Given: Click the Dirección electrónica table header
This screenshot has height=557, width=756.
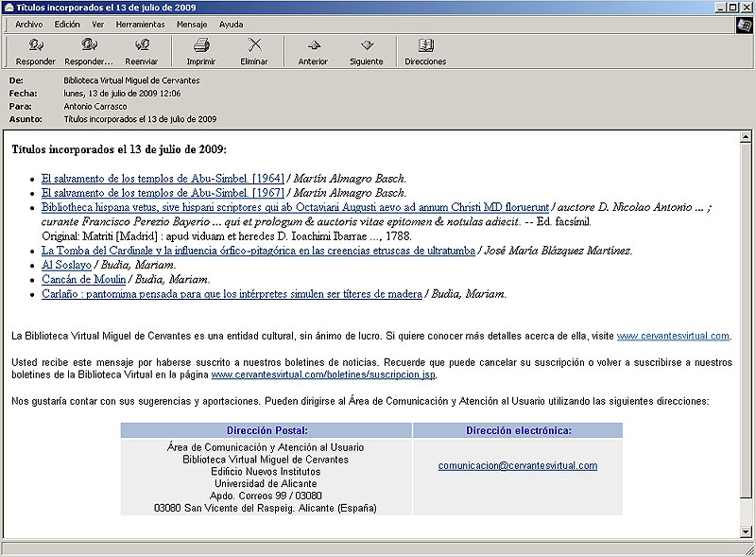Looking at the screenshot, I should click(x=518, y=430).
